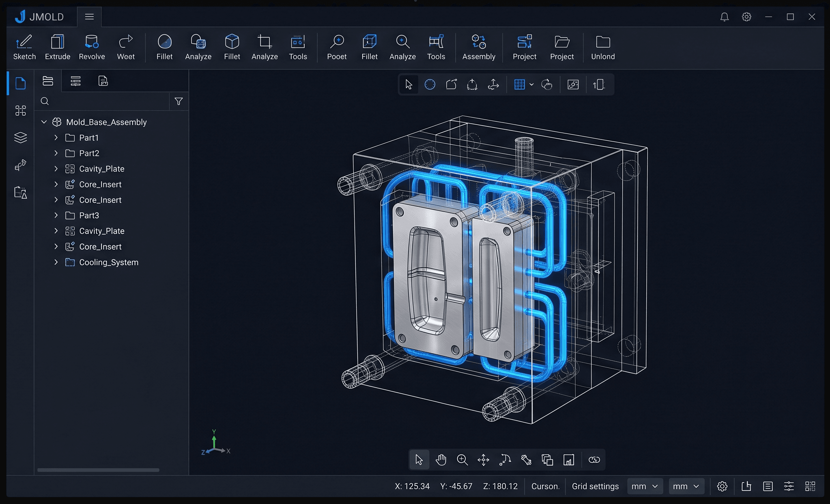Choose the Revolve tool
This screenshot has width=830, height=504.
click(92, 47)
